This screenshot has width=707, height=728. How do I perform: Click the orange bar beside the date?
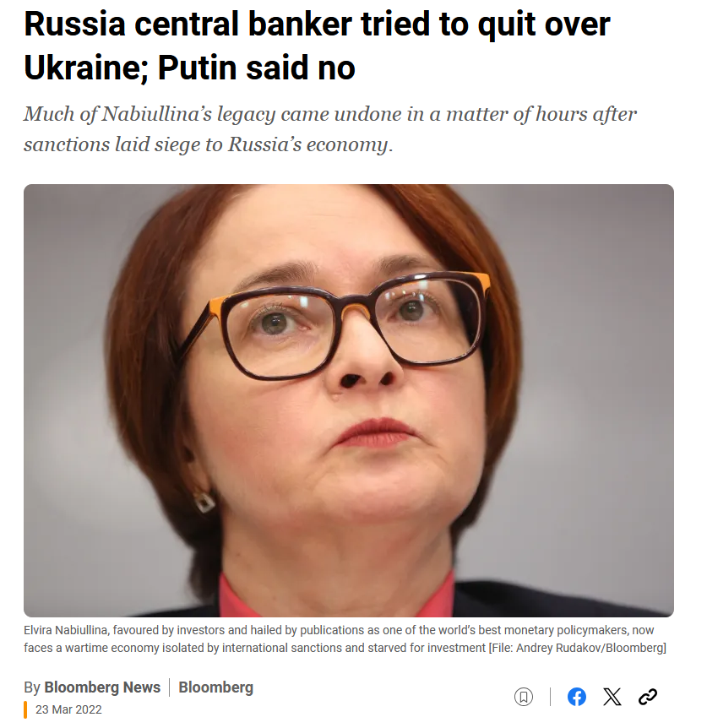coord(25,709)
